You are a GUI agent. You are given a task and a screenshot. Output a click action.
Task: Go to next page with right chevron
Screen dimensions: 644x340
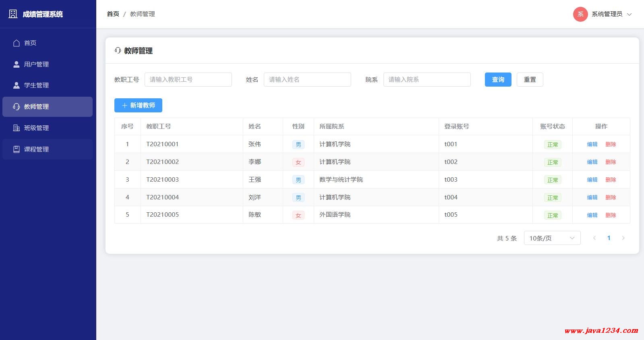click(623, 238)
